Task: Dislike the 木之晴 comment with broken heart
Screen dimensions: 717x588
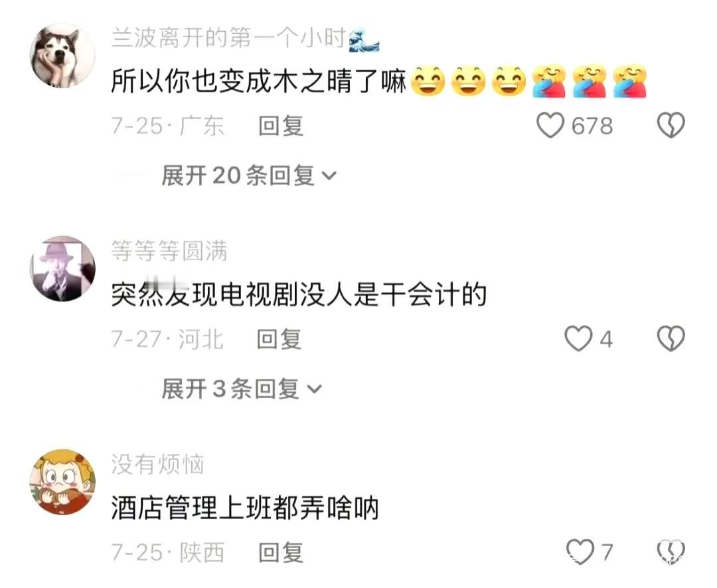Action: click(x=671, y=125)
